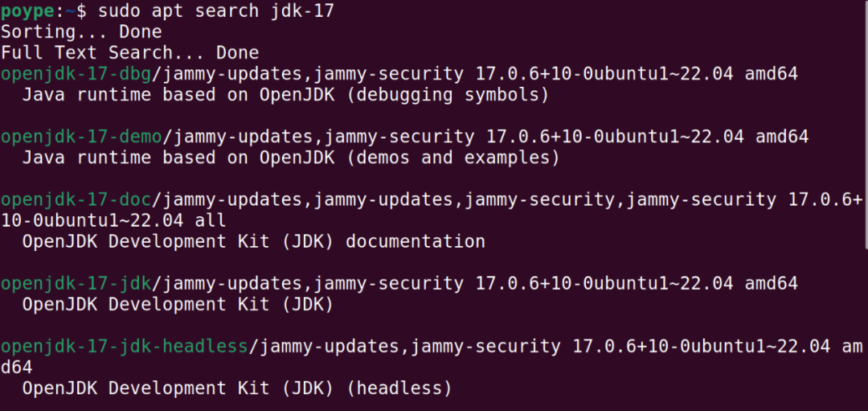Viewport: 868px width, 411px height.
Task: Click the wrapped 'd64' line text
Action: click(17, 368)
